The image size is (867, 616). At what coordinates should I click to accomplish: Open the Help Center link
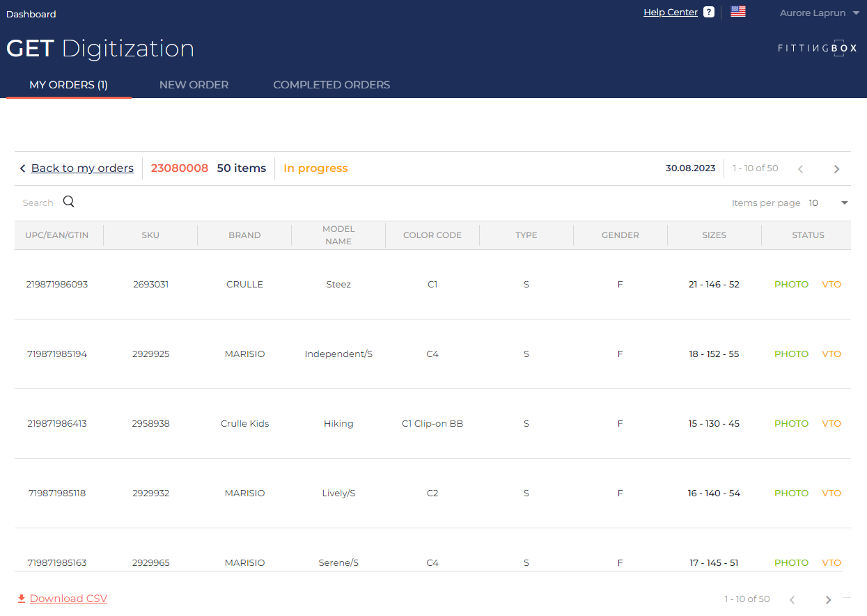coord(670,13)
